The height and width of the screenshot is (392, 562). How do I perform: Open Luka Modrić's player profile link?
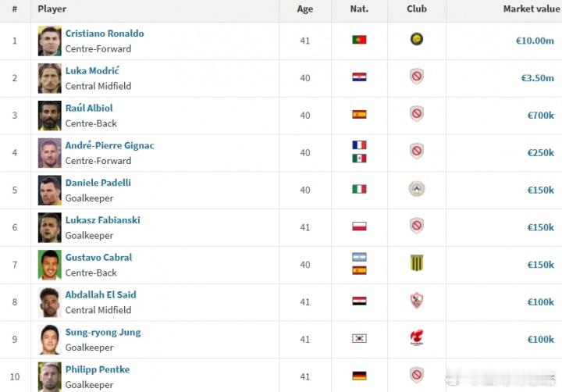[92, 70]
